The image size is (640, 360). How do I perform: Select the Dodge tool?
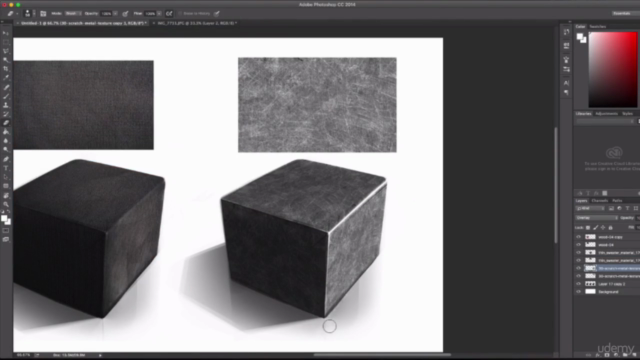(6, 150)
